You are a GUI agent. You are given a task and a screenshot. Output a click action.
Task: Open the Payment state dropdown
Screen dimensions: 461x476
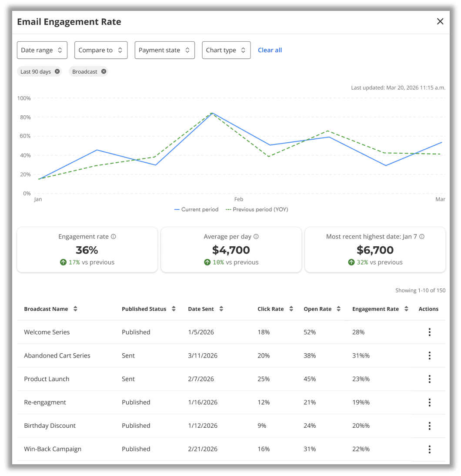(164, 50)
